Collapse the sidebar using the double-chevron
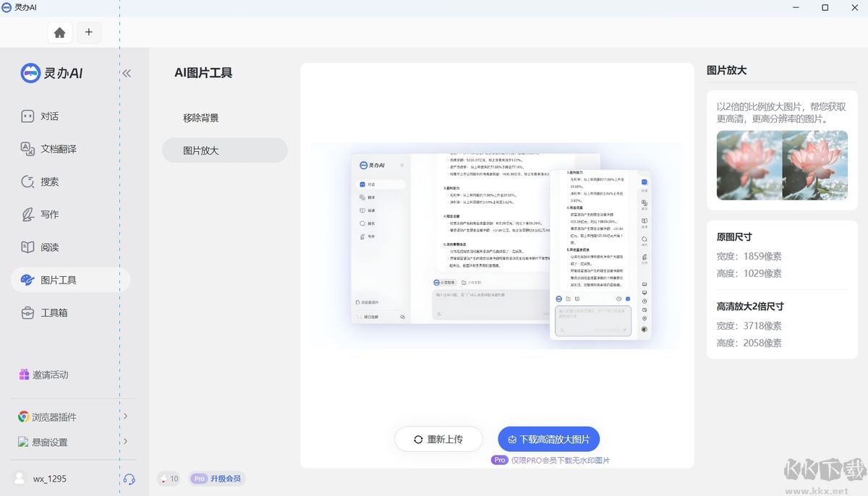This screenshot has height=496, width=868. [x=126, y=73]
